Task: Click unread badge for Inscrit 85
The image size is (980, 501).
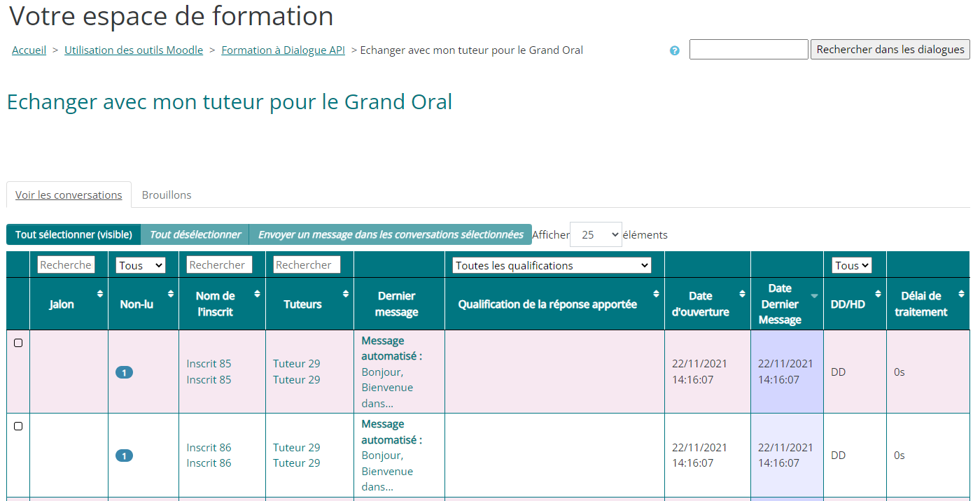Action: pos(124,372)
